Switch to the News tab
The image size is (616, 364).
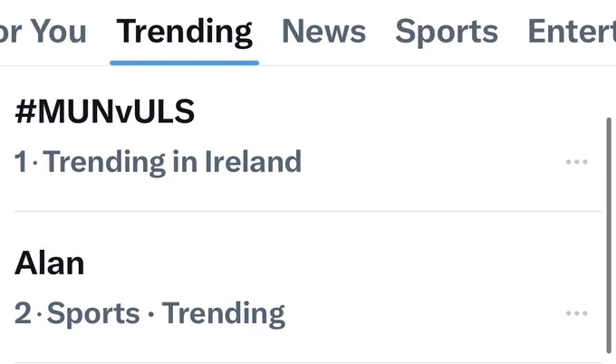(x=323, y=32)
